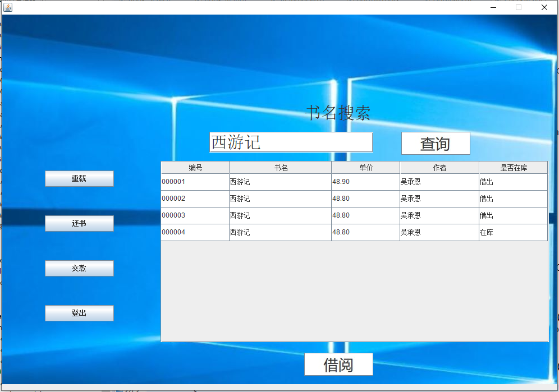Click the 查询 search button

(x=436, y=143)
